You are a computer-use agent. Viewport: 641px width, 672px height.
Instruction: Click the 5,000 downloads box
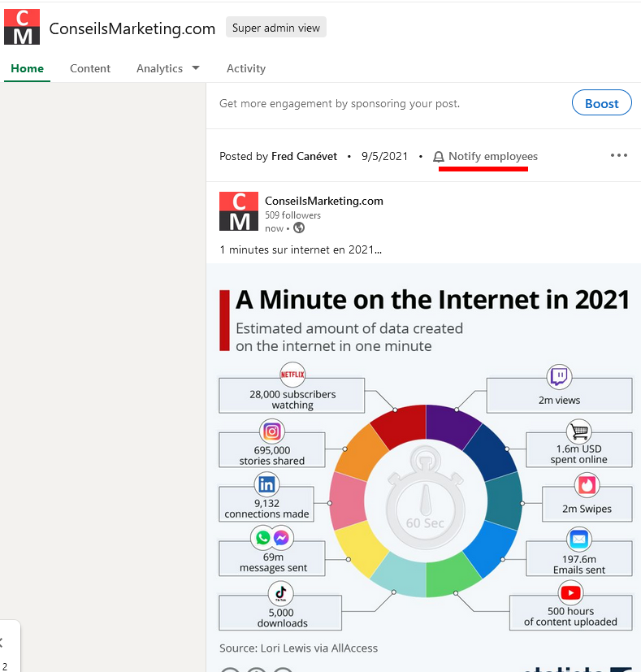tap(280, 613)
